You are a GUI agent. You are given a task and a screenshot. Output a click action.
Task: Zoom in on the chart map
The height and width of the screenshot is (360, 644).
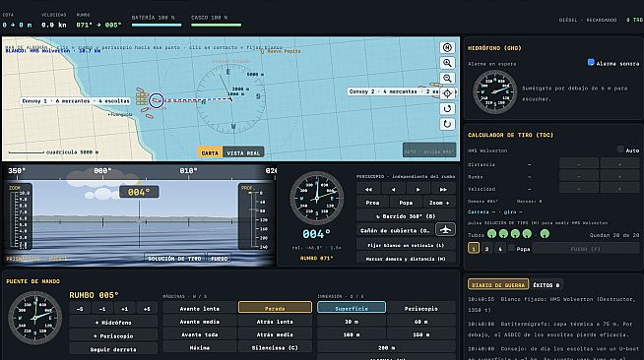[447, 63]
